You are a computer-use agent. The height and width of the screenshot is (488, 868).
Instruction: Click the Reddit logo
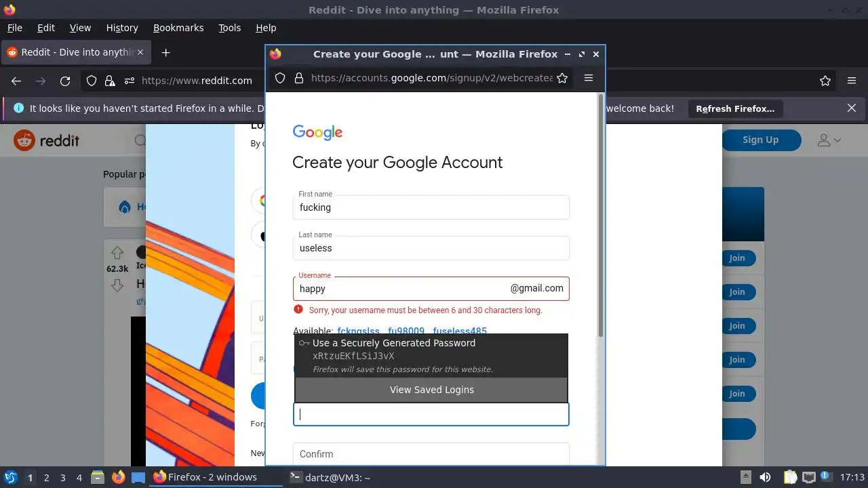pyautogui.click(x=47, y=140)
